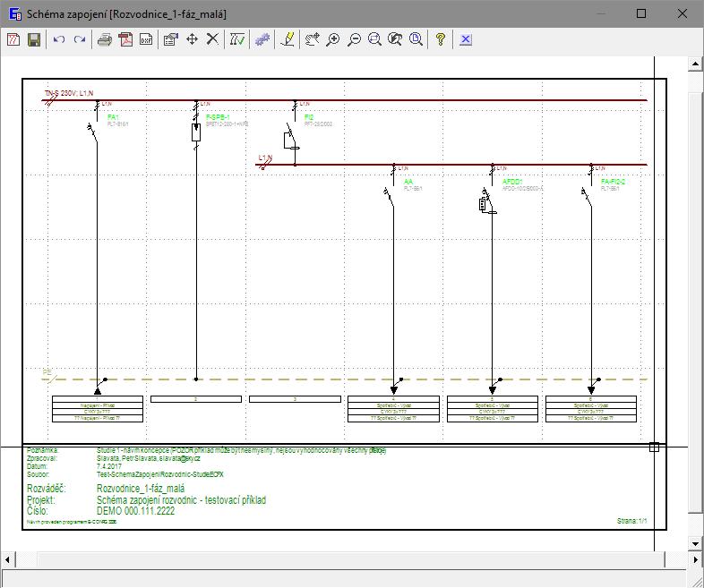Open the properties dialog icon
The width and height of the screenshot is (704, 588).
[171, 39]
